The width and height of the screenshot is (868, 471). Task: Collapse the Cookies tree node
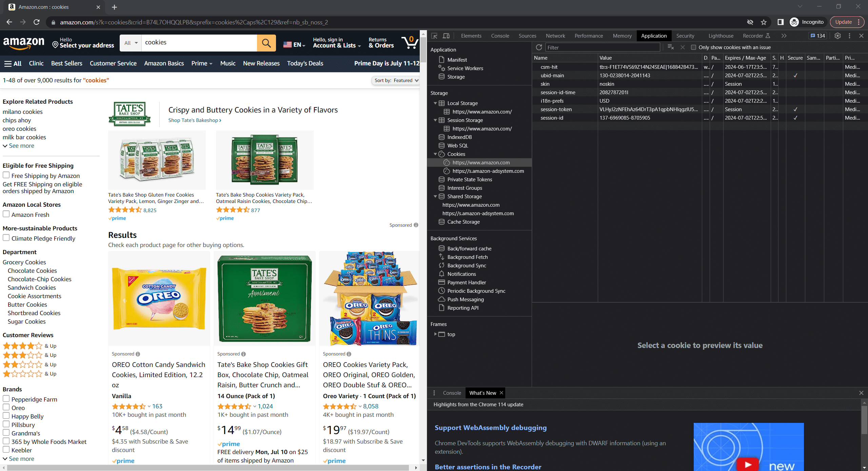click(435, 154)
